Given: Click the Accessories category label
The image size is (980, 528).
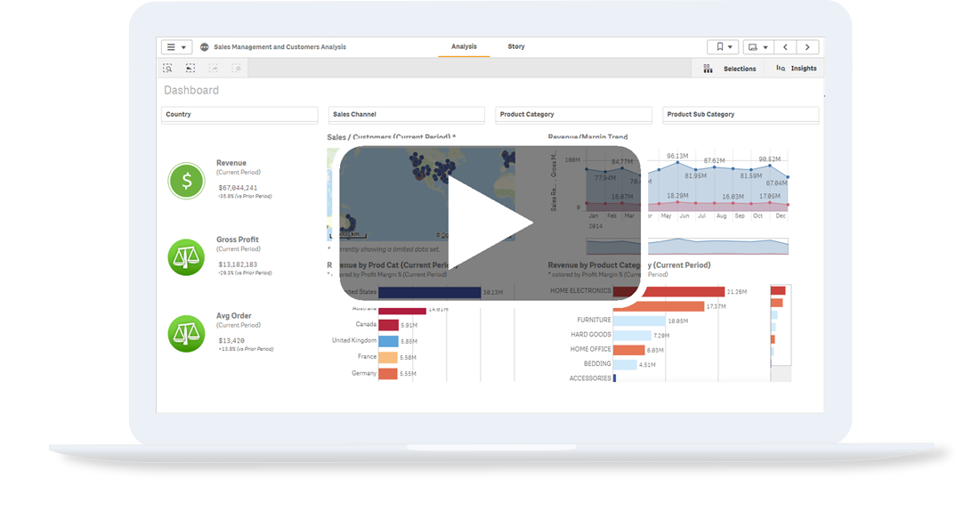Looking at the screenshot, I should (x=590, y=378).
